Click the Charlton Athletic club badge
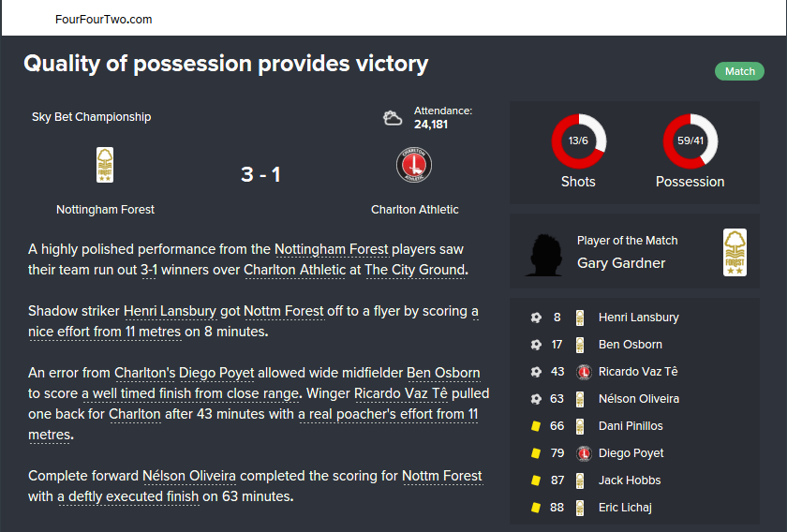Viewport: 787px width, 532px height. [413, 165]
